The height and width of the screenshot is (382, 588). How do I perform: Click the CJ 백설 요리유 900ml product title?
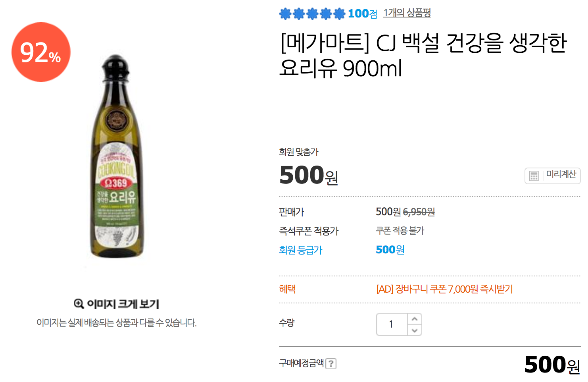(423, 55)
